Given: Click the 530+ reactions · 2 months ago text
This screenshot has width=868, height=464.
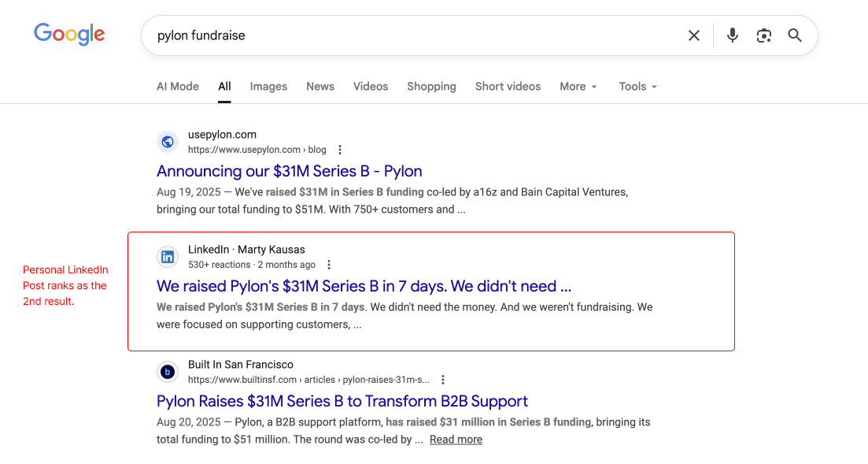Looking at the screenshot, I should [x=252, y=265].
